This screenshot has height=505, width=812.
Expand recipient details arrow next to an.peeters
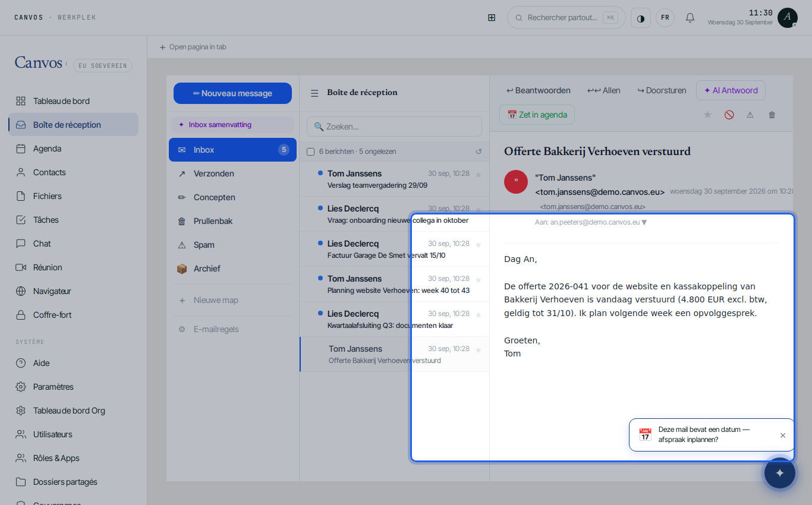tap(644, 222)
